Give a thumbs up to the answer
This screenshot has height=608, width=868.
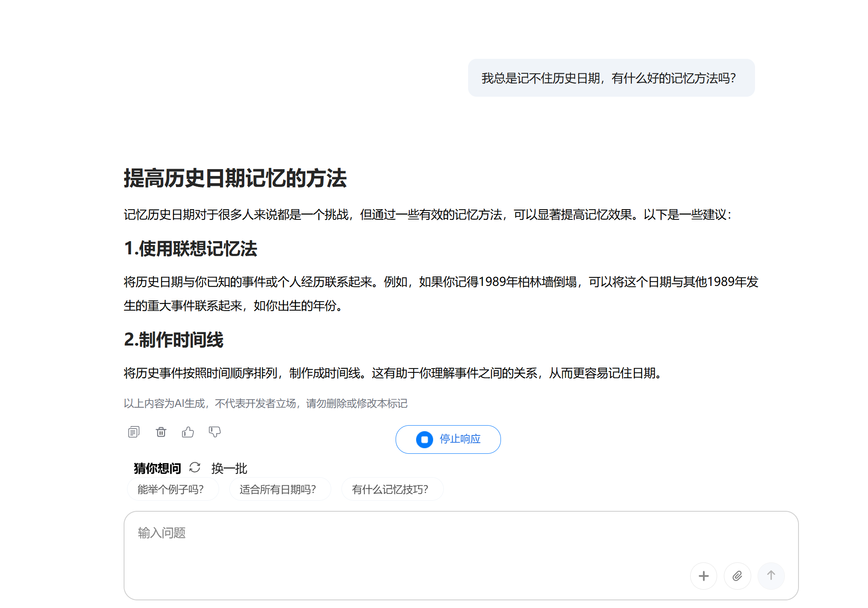click(188, 432)
